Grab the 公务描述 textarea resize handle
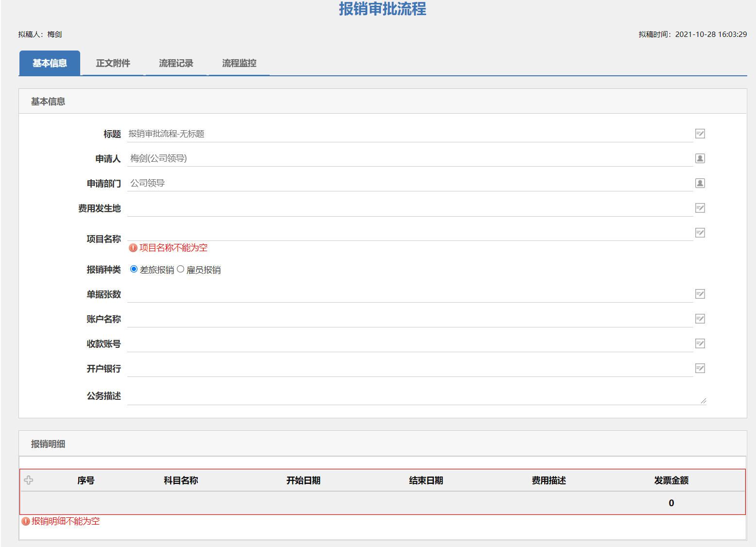 703,401
